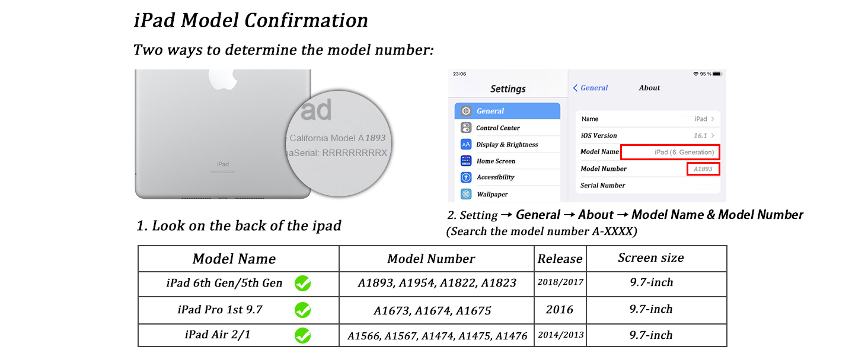This screenshot has width=868, height=356.
Task: Click the 'Model Number' label in About
Action: [604, 169]
